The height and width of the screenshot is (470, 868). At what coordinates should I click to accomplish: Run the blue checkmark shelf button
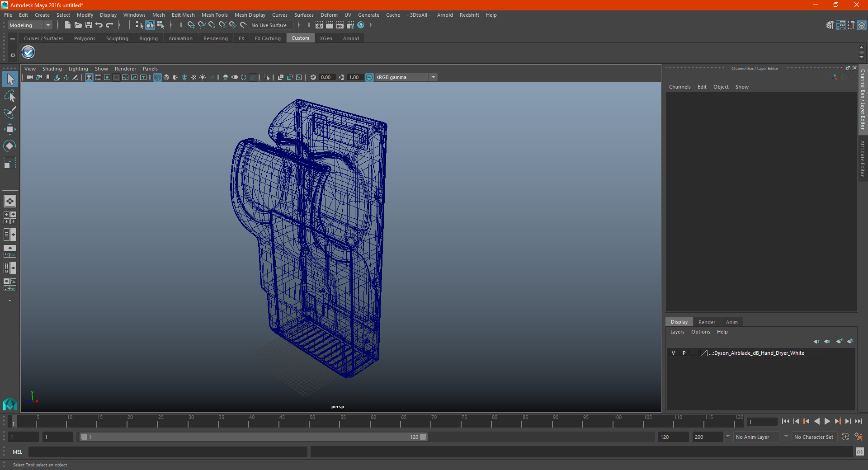click(x=28, y=52)
